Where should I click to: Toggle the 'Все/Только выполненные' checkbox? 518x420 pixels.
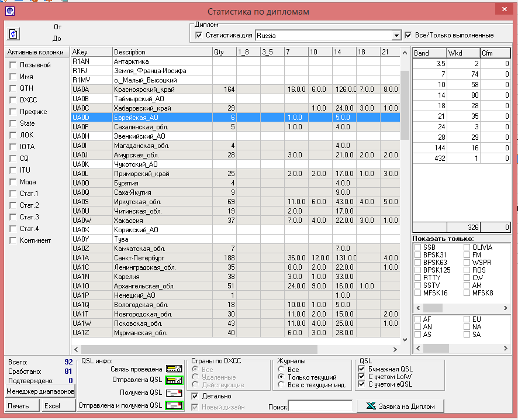[409, 36]
